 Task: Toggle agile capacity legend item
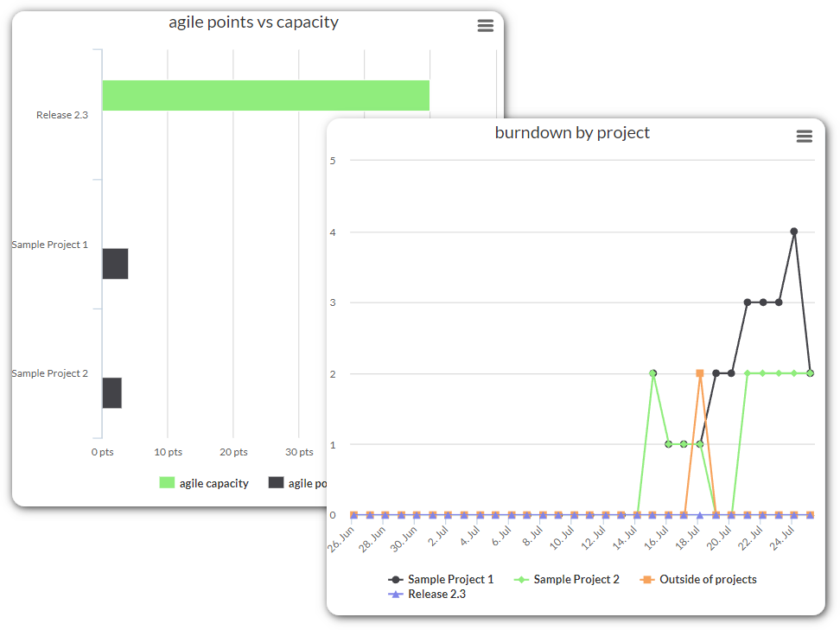pos(213,483)
